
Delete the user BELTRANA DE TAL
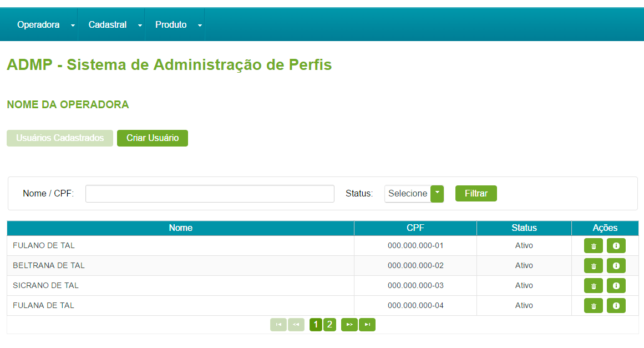593,265
